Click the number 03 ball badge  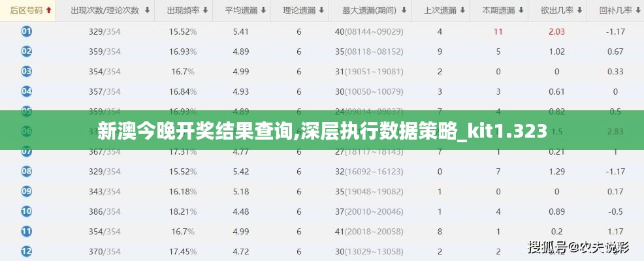point(27,71)
